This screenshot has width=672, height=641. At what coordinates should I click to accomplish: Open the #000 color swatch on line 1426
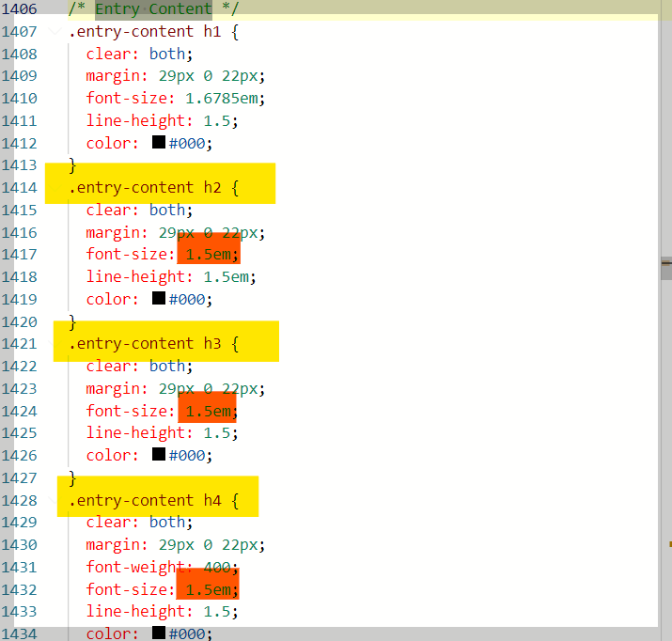point(159,454)
